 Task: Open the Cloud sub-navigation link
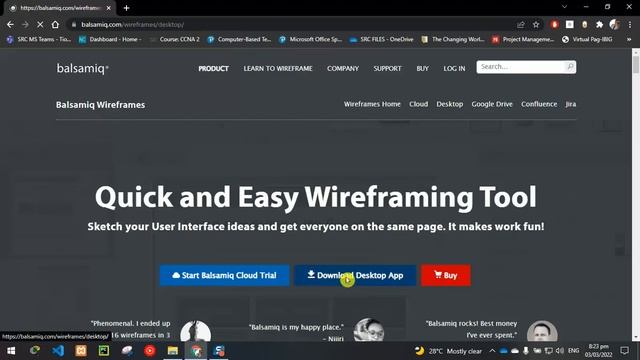[419, 104]
